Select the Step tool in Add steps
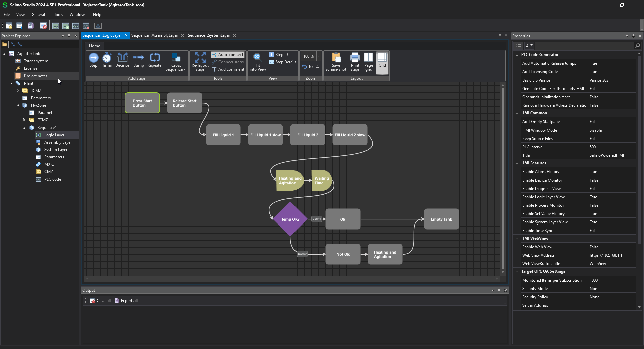The image size is (644, 349). (x=93, y=60)
